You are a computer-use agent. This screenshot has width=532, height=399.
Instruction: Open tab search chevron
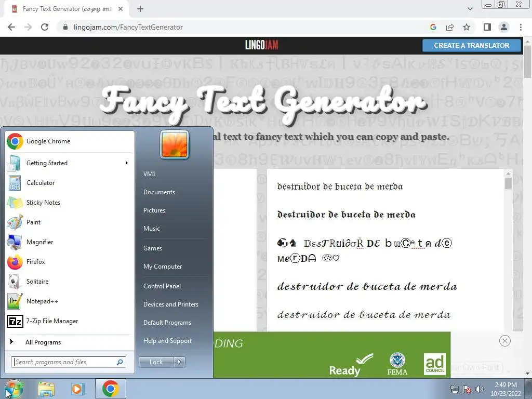(470, 9)
